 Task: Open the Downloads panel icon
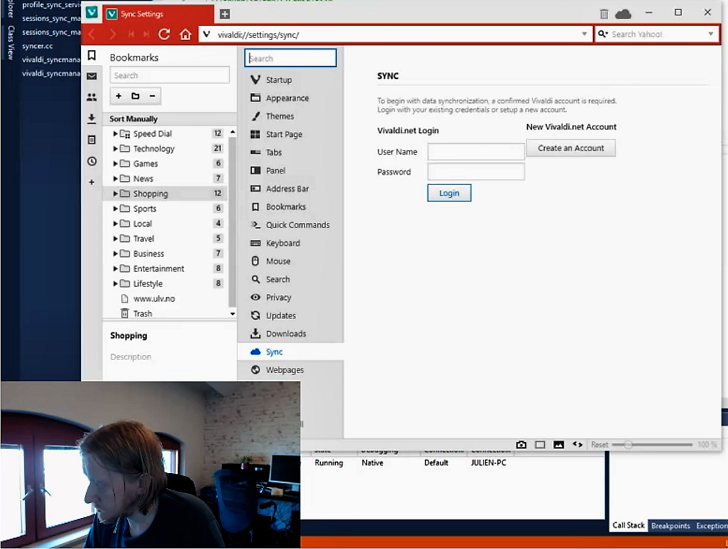pos(92,118)
